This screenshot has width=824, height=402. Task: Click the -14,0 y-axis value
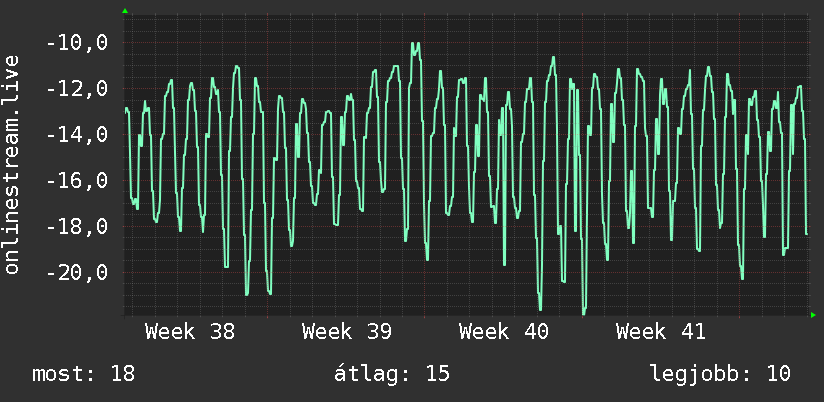[77, 135]
